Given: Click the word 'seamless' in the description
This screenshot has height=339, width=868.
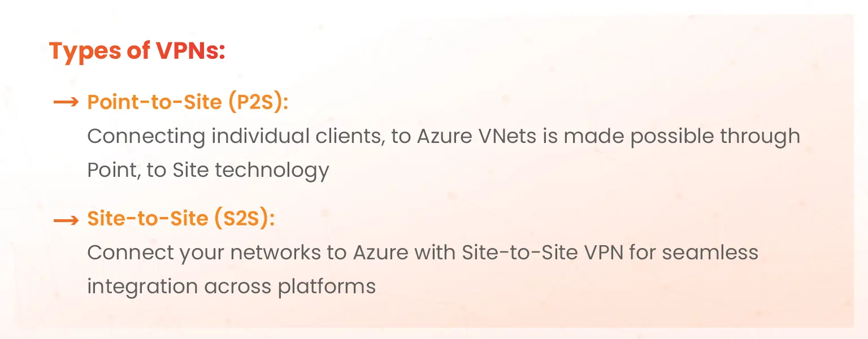Looking at the screenshot, I should click(710, 252).
